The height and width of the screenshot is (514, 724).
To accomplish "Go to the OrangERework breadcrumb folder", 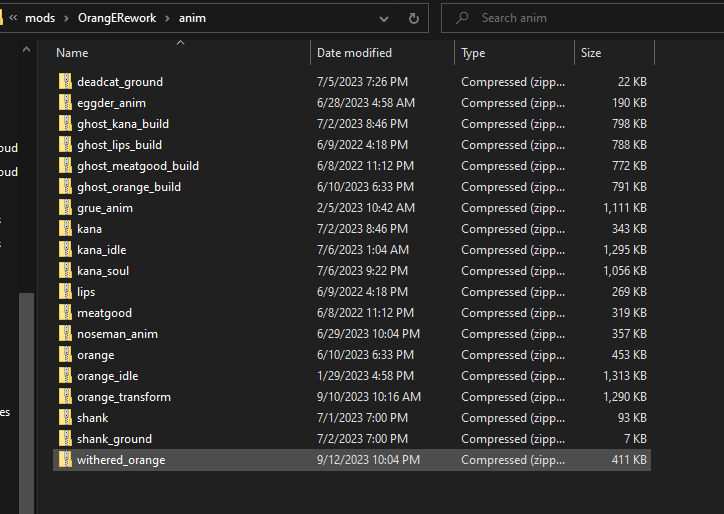I will (117, 18).
